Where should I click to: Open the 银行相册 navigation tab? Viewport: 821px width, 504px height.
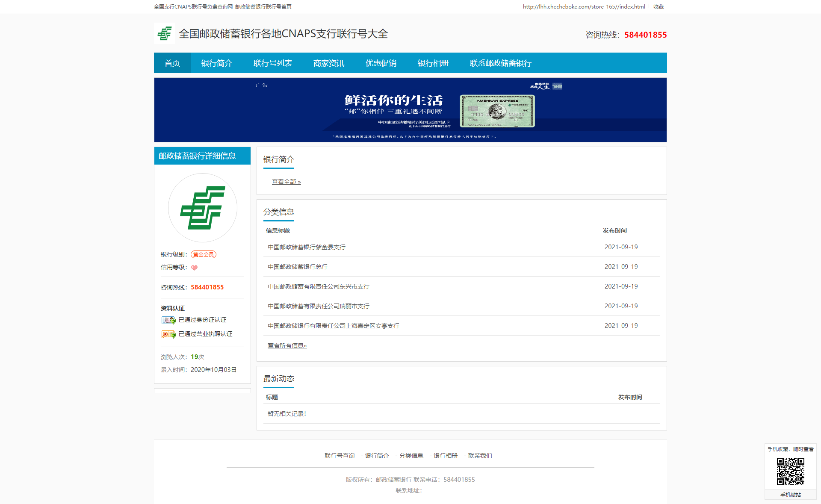pos(433,63)
